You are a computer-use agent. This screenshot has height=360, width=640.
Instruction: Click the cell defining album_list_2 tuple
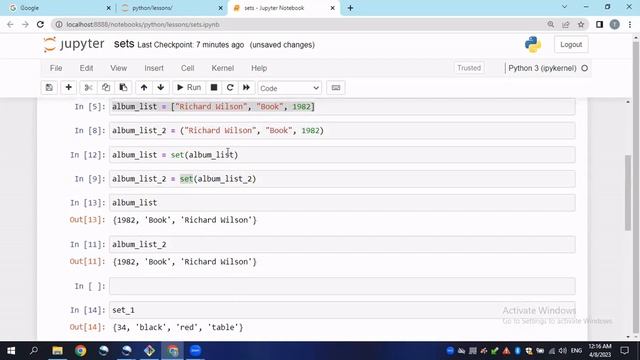click(x=342, y=131)
